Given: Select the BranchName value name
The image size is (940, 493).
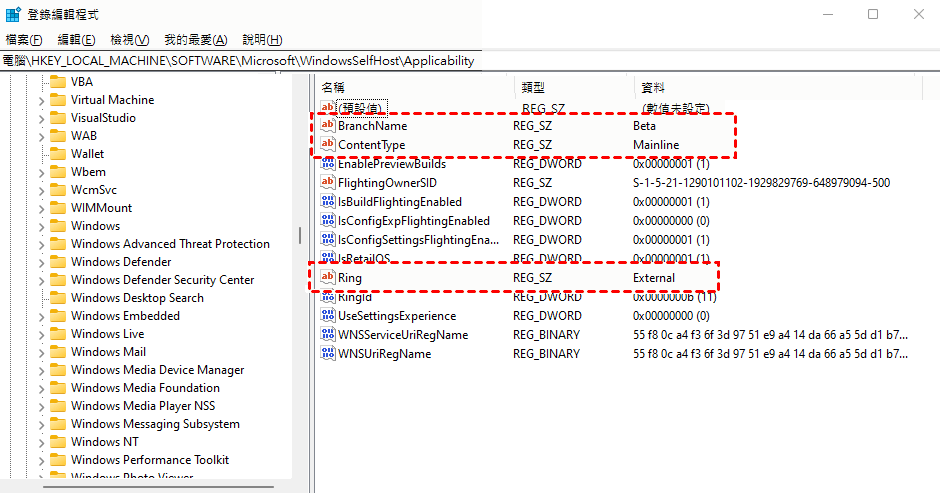Looking at the screenshot, I should tap(372, 125).
